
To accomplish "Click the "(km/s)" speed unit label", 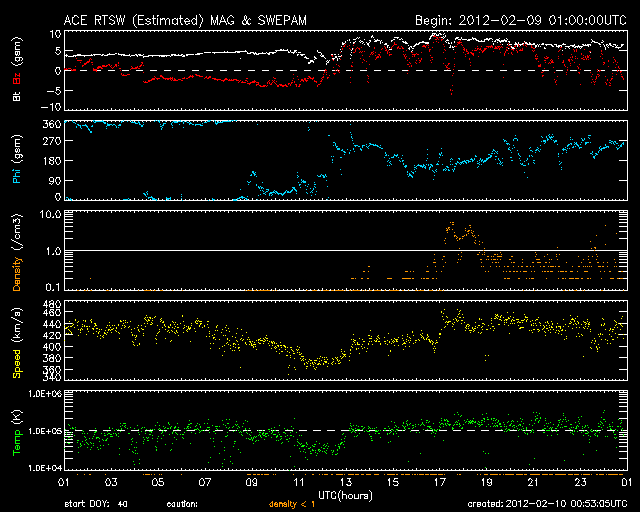I will point(17,325).
